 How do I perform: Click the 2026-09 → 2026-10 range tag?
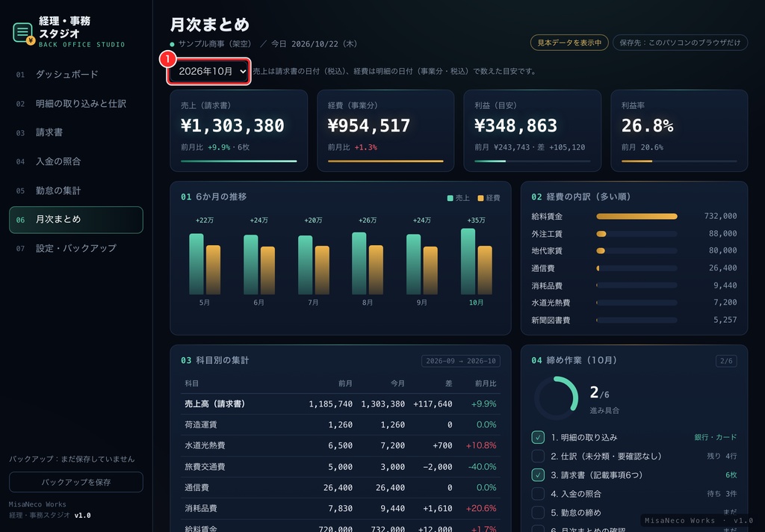tap(460, 361)
